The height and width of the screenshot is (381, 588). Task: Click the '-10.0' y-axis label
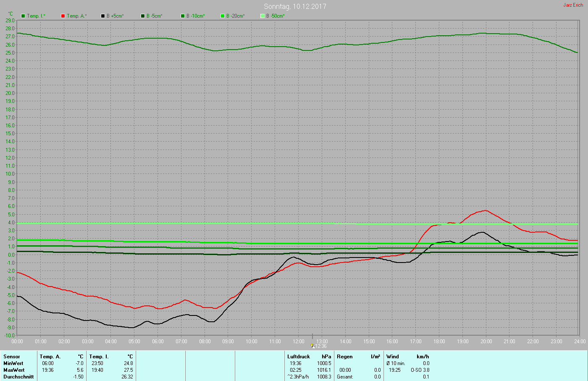pyautogui.click(x=8, y=336)
